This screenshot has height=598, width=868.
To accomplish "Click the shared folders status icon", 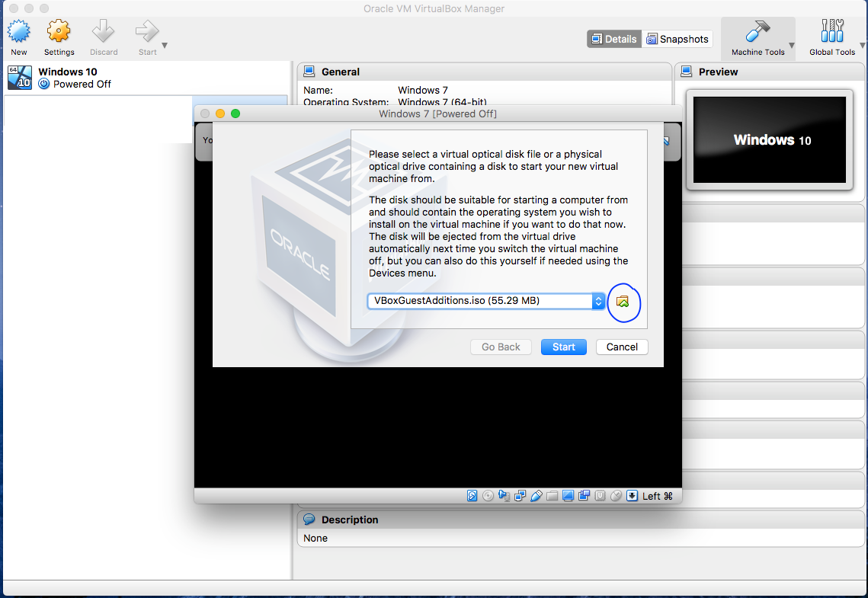I will [x=552, y=496].
